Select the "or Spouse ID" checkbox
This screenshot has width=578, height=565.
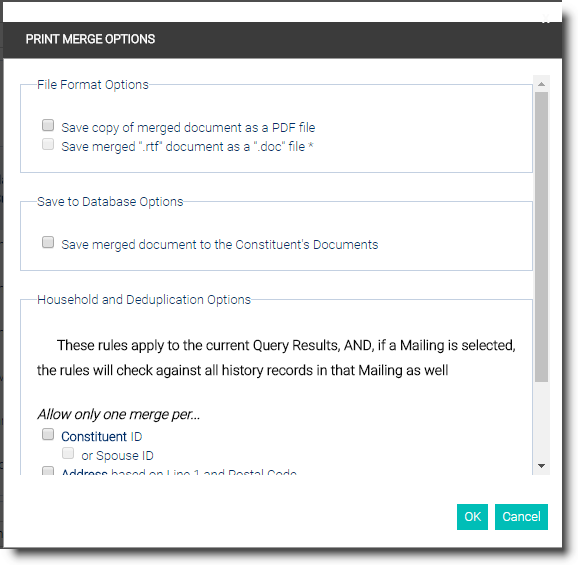(x=68, y=453)
